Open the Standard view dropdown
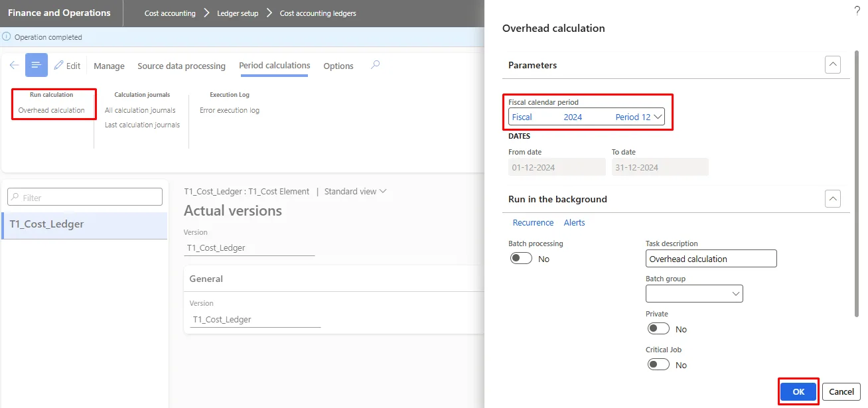The image size is (868, 408). click(x=355, y=191)
